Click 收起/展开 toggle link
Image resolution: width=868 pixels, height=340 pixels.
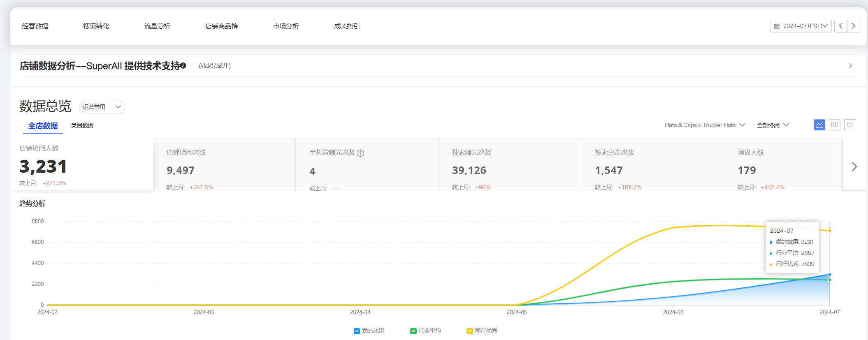215,66
